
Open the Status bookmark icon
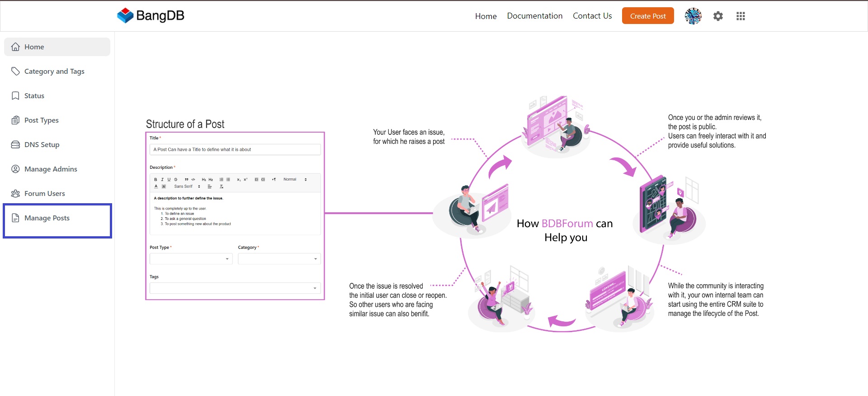click(15, 96)
